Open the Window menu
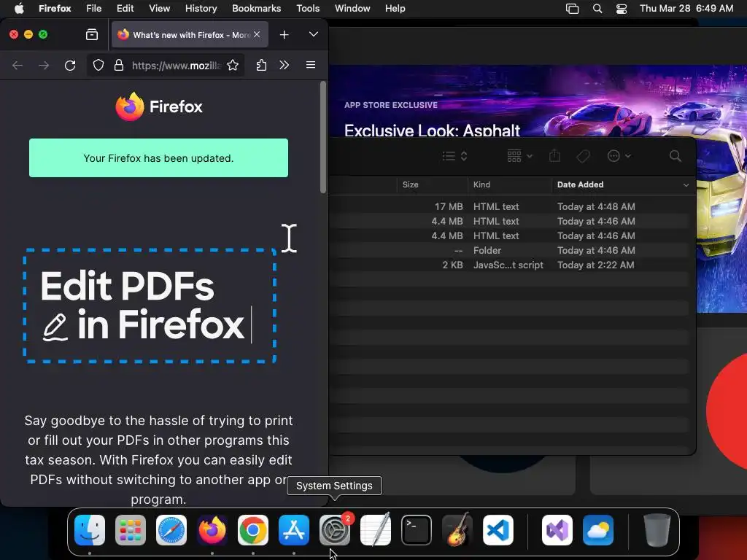 (352, 9)
